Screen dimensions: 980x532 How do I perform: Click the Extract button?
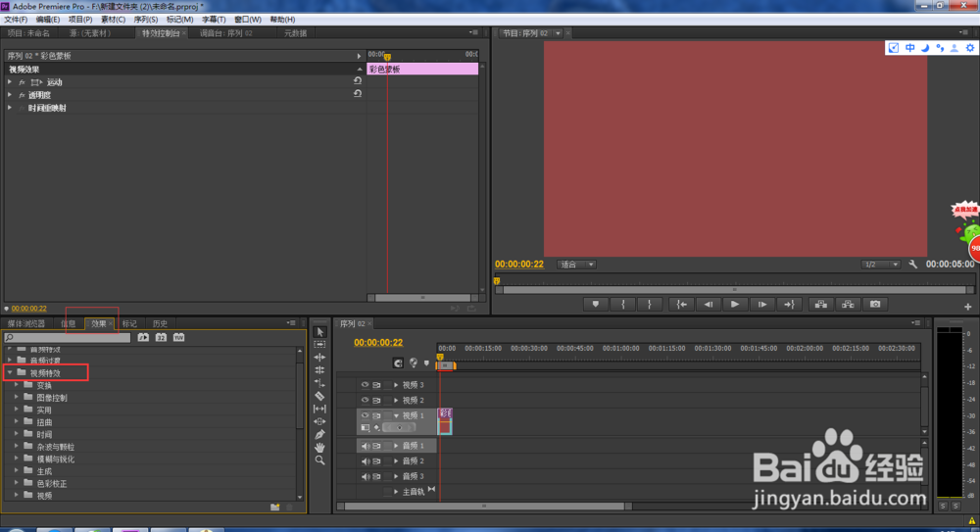point(848,305)
